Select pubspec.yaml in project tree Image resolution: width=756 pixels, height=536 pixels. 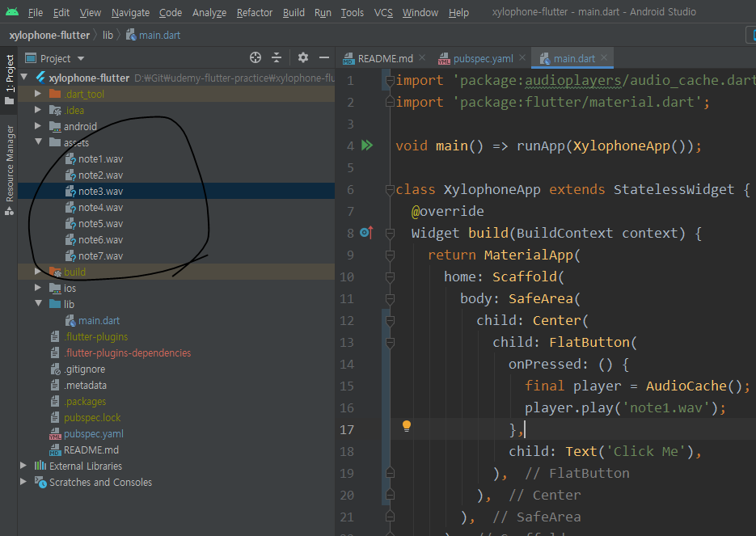click(x=94, y=434)
